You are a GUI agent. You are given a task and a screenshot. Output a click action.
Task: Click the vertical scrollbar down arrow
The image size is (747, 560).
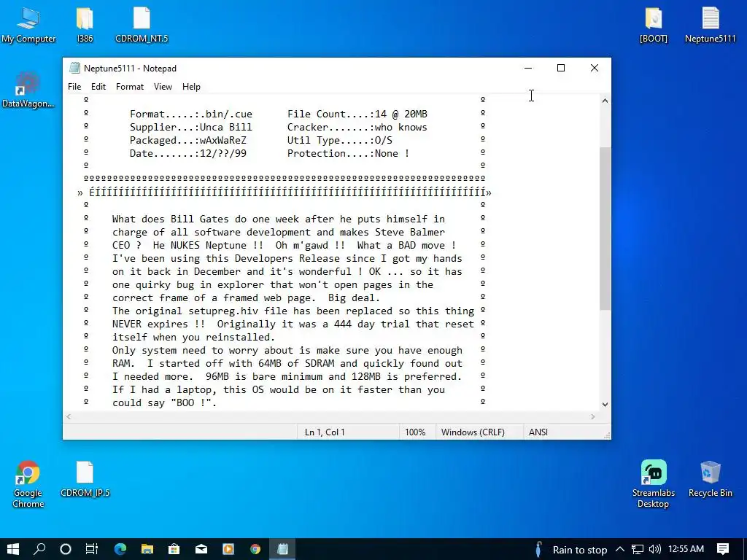coord(605,404)
